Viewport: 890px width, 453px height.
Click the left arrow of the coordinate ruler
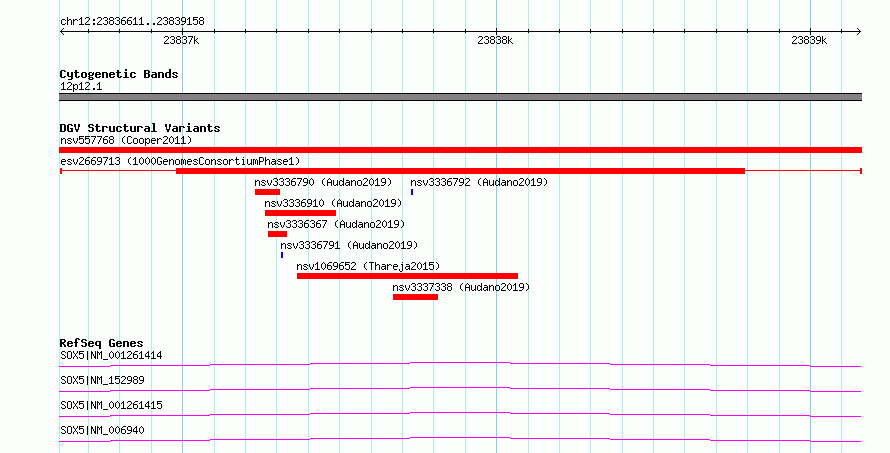point(62,32)
